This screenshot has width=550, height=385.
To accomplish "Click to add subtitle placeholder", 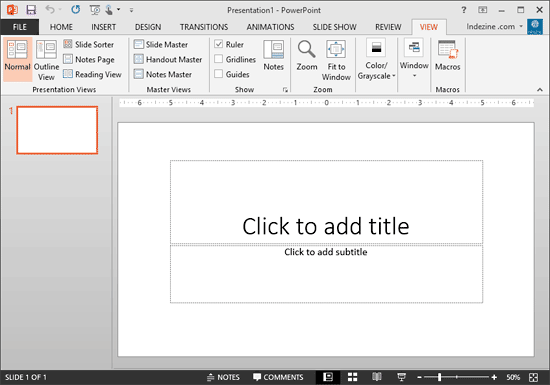I will tap(326, 274).
